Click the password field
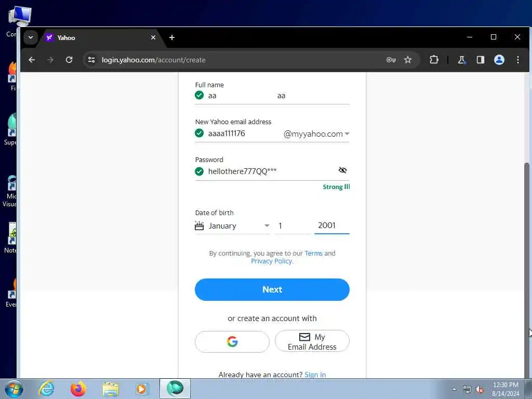This screenshot has height=399, width=532. click(270, 171)
